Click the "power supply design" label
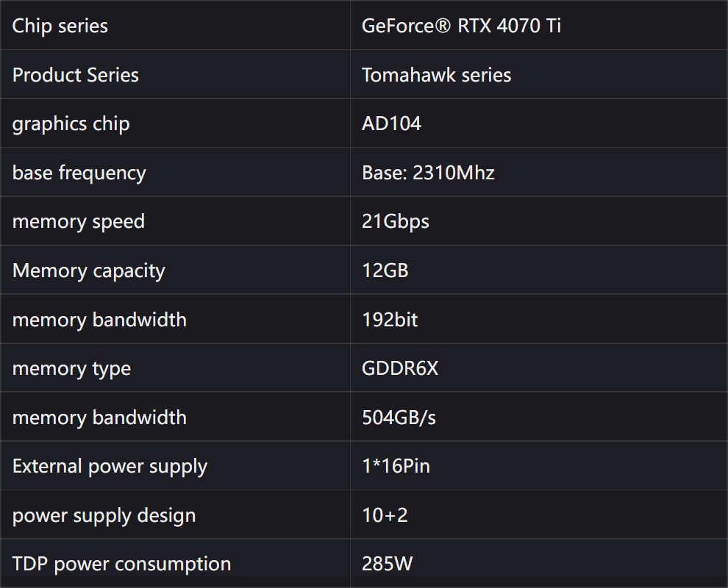 tap(104, 515)
